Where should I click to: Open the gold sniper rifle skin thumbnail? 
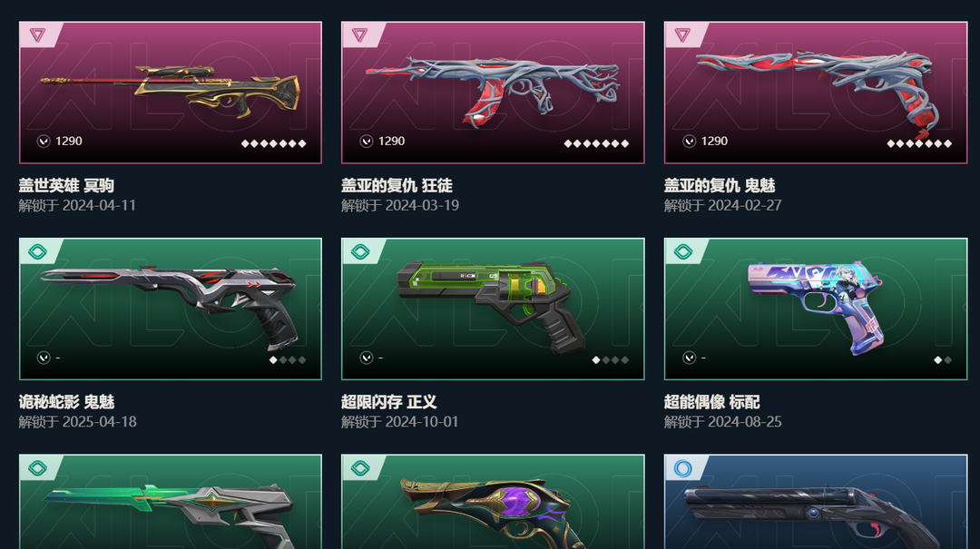pos(171,93)
